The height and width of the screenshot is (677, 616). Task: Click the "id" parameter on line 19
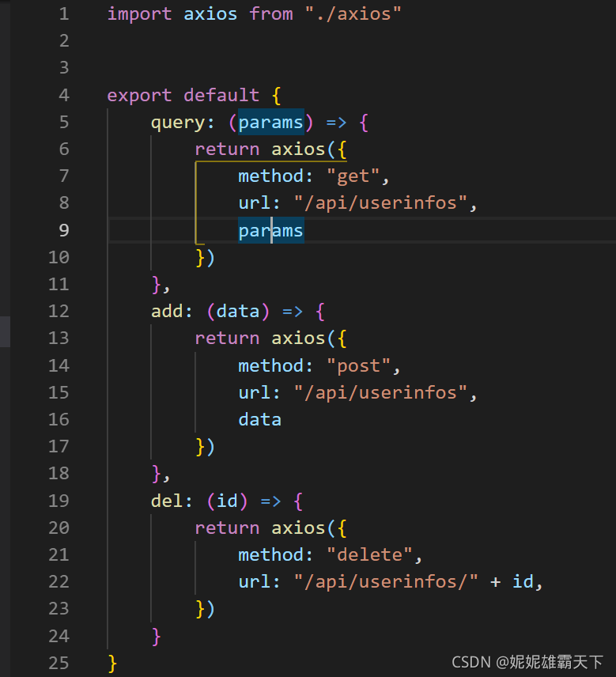(227, 501)
